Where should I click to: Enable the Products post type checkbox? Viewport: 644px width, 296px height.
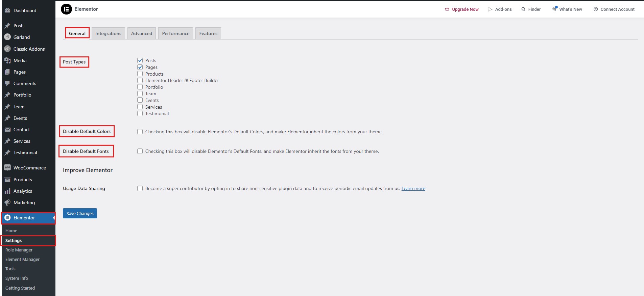[x=140, y=74]
